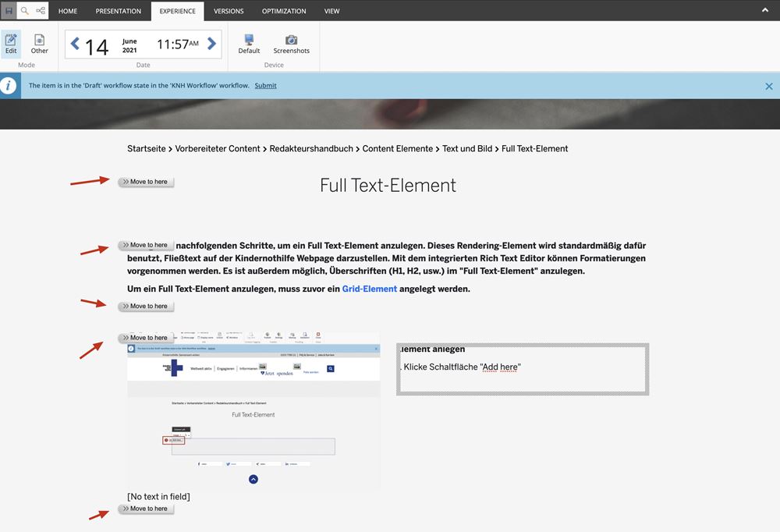
Task: Click 'Move to here' beside the page title
Action: 146,182
